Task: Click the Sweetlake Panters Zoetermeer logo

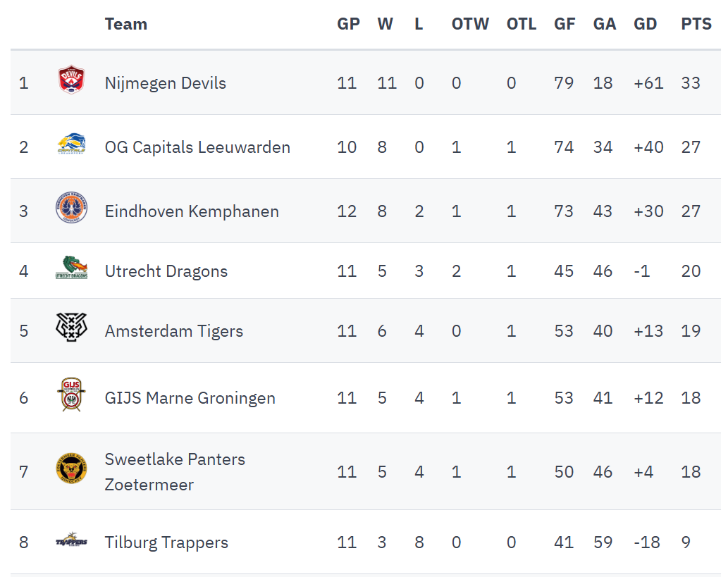Action: coord(71,470)
